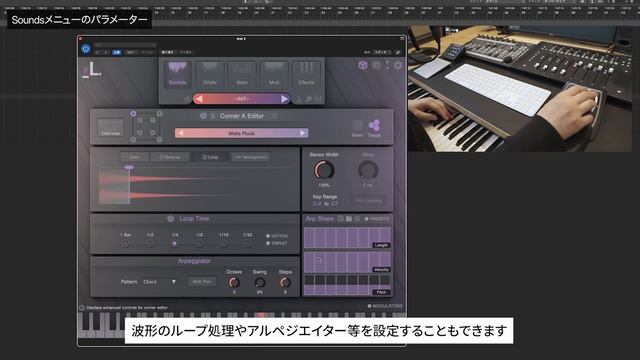This screenshot has width=640, height=360.
Task: Click the third icon after Arp Steps title
Action: tap(357, 219)
